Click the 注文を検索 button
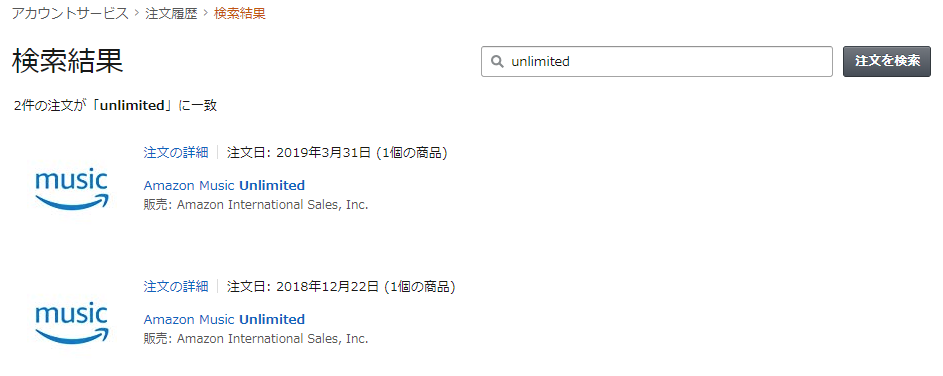Image resolution: width=943 pixels, height=376 pixels. (x=887, y=61)
